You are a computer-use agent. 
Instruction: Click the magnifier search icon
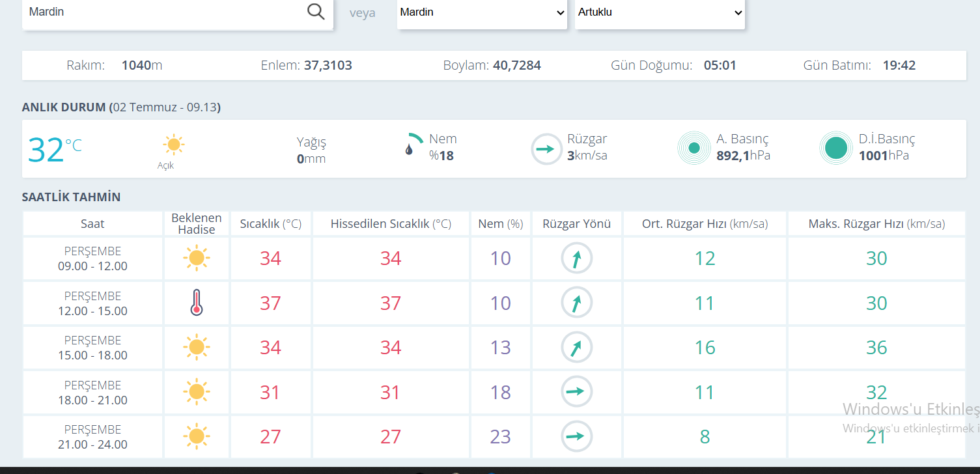pyautogui.click(x=316, y=12)
